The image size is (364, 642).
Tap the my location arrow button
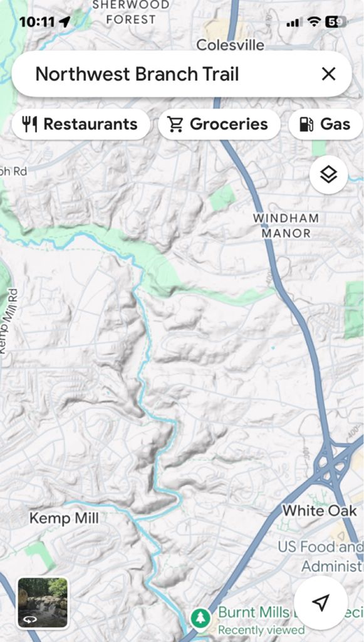pyautogui.click(x=321, y=602)
